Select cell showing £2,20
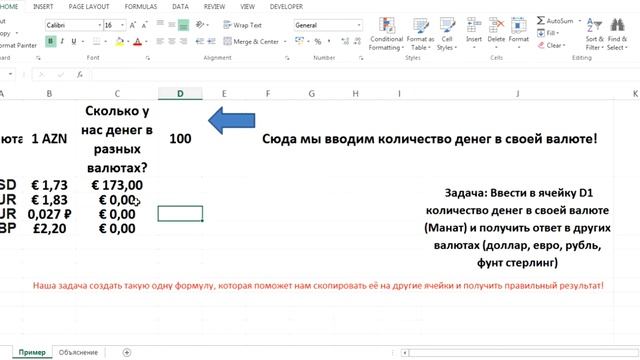Image resolution: width=640 pixels, height=360 pixels. [49, 228]
